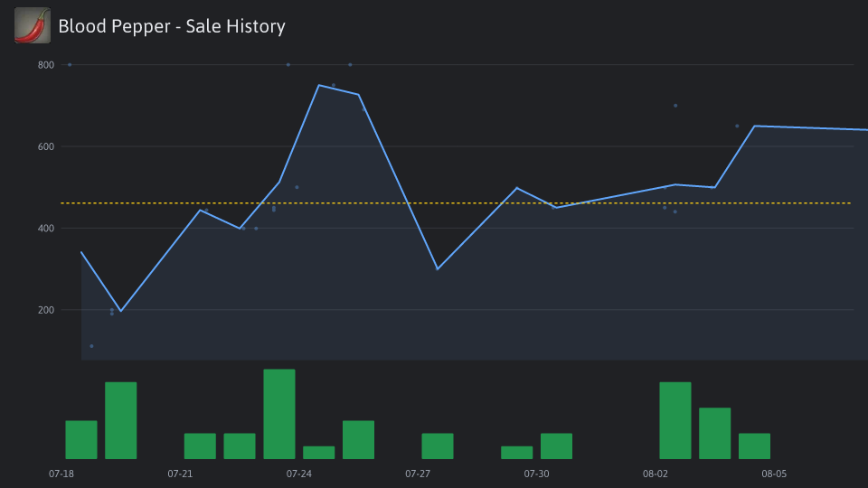Click the 07-27 date label
This screenshot has height=488, width=868.
[x=418, y=474]
